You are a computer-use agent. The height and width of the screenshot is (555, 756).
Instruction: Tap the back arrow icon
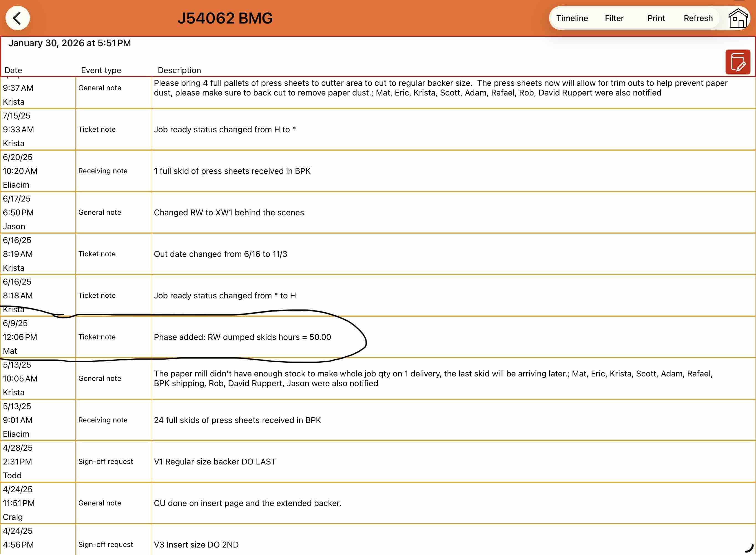click(17, 18)
